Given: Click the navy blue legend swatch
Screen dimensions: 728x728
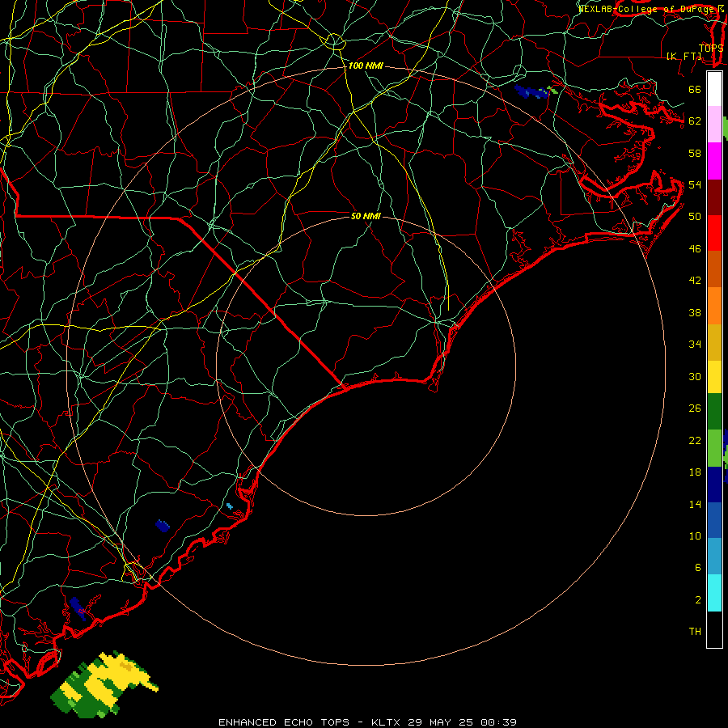Looking at the screenshot, I should (x=714, y=485).
